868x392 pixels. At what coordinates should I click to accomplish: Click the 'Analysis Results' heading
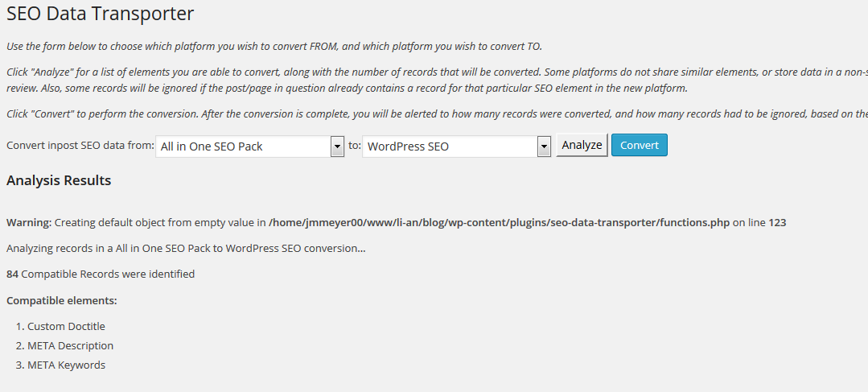(x=59, y=180)
